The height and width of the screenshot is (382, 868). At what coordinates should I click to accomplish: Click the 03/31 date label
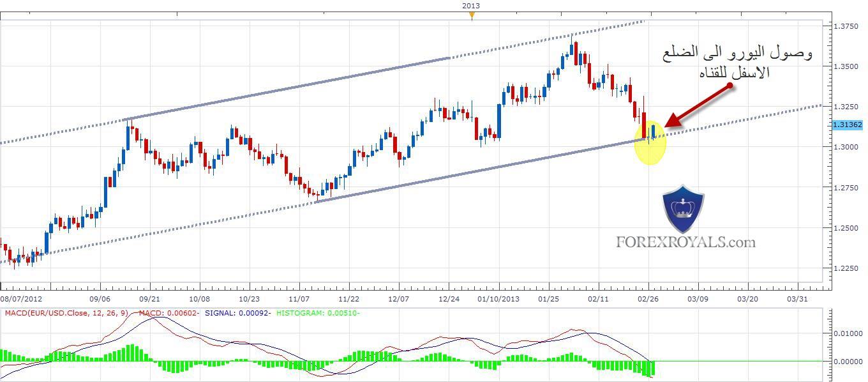(x=798, y=298)
